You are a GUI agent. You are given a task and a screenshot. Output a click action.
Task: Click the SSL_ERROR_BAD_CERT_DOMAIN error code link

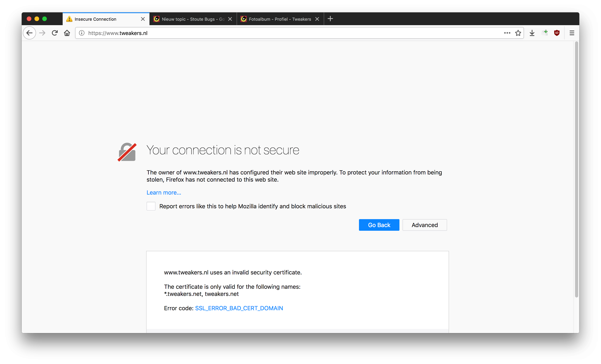coord(239,308)
